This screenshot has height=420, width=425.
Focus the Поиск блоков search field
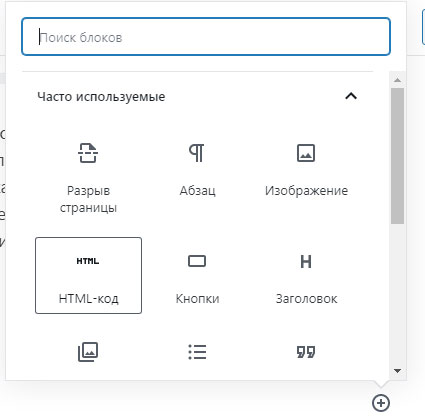click(x=206, y=36)
